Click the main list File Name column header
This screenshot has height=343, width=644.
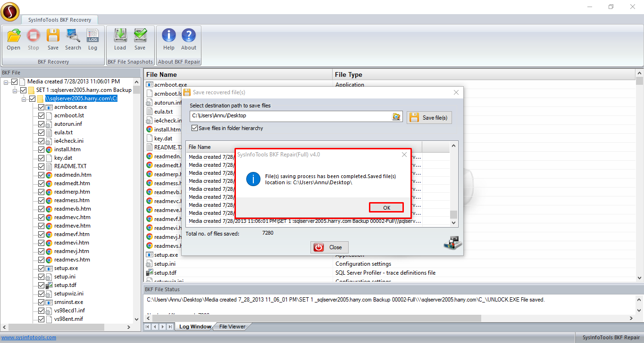pos(238,74)
